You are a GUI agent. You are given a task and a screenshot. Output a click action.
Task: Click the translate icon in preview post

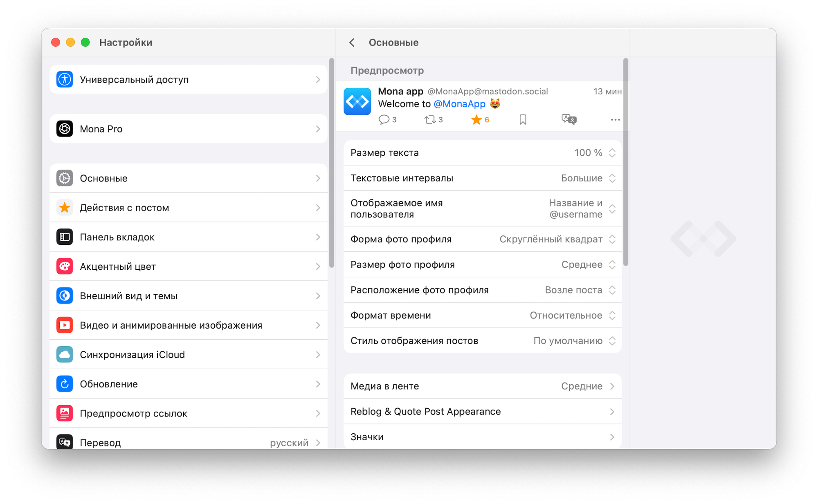[x=569, y=119]
